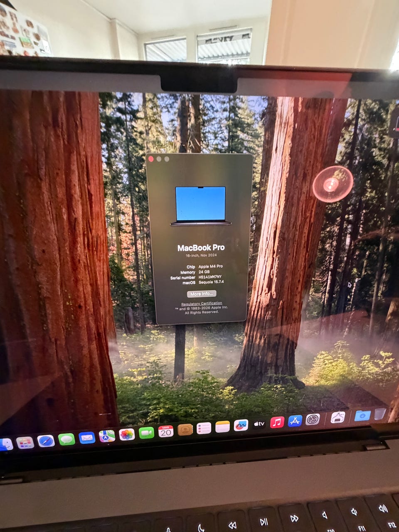Open the Notes app in Dock
Image resolution: width=399 pixels, height=532 pixels.
[x=222, y=426]
